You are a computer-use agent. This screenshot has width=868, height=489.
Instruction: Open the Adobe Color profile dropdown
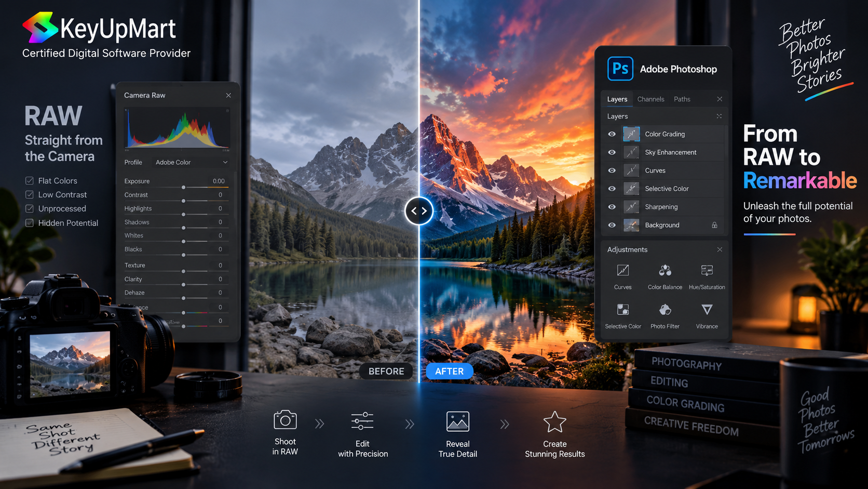tap(192, 162)
